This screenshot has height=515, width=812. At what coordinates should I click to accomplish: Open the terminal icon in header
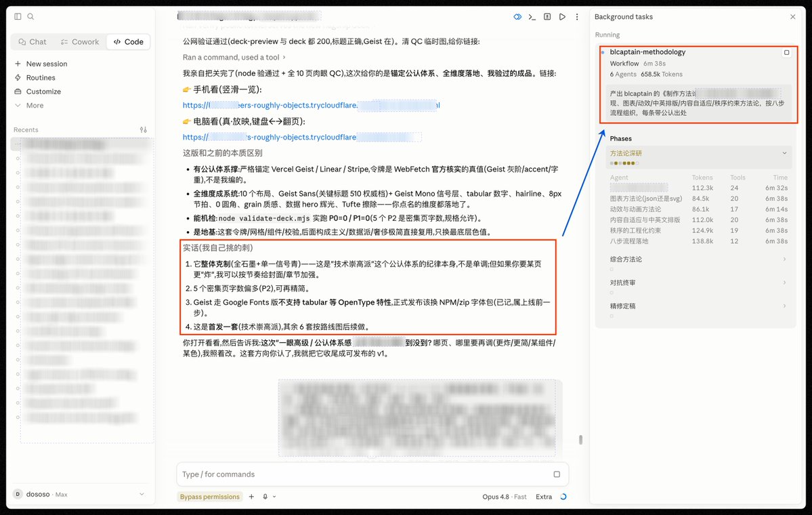coord(532,17)
